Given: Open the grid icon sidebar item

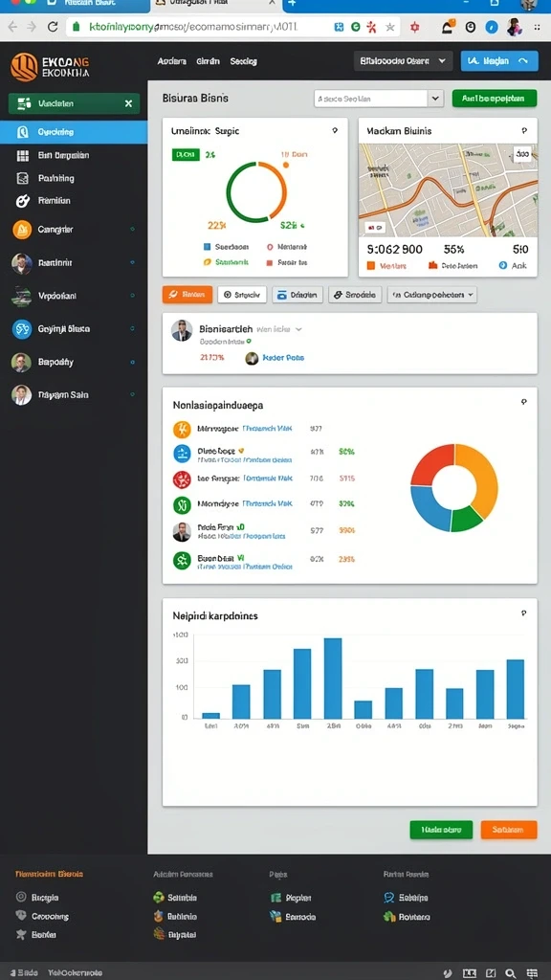Looking at the screenshot, I should [23, 156].
